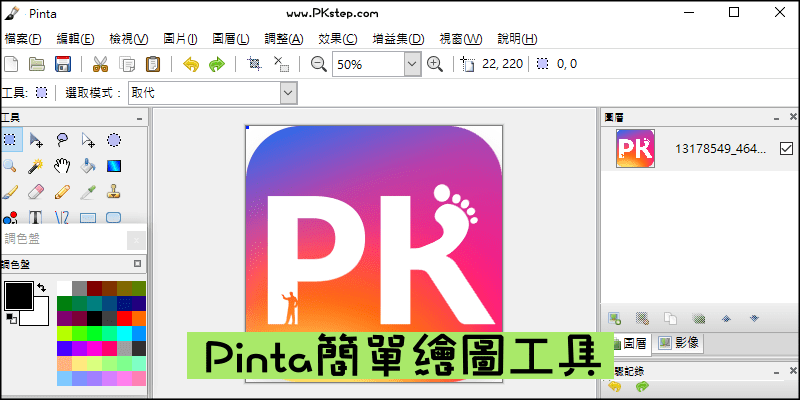
Task: Select the Color Picker eyedropper tool
Action: (x=88, y=192)
